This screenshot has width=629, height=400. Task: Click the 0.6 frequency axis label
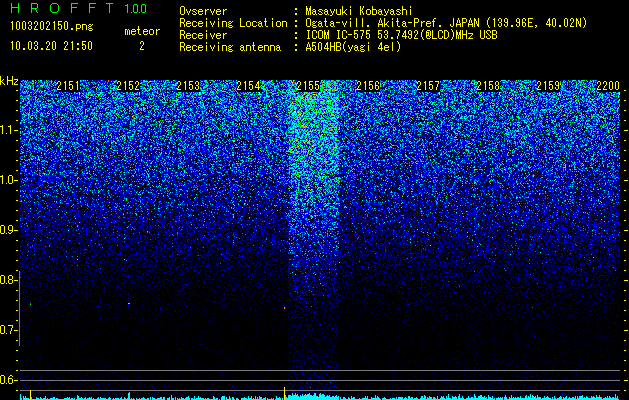pyautogui.click(x=8, y=380)
